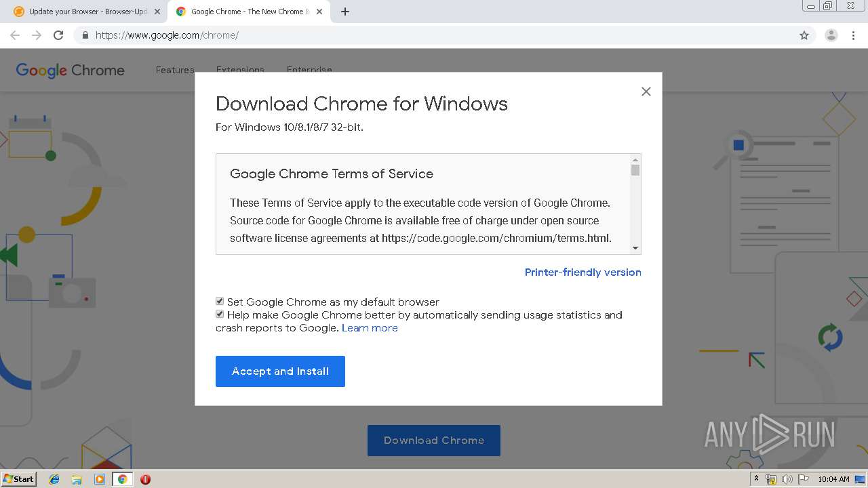Focus the address bar URL field
Viewport: 868px width, 488px height.
point(407,35)
